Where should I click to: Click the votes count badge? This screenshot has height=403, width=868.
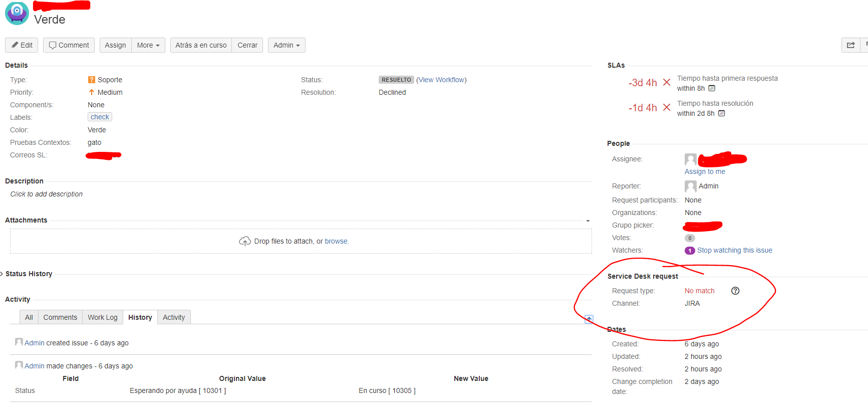[x=690, y=238]
